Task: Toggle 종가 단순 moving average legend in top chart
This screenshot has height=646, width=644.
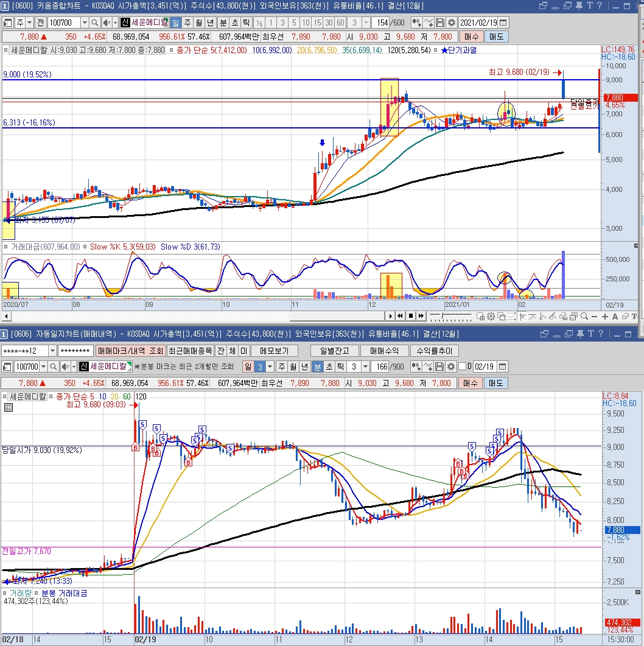Action: click(171, 51)
